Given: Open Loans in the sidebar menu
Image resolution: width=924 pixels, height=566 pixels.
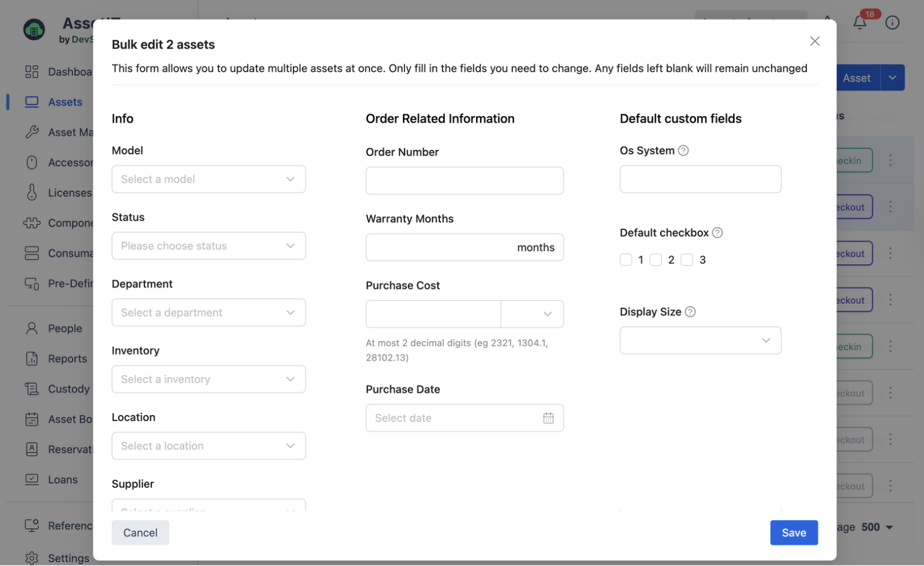Looking at the screenshot, I should pos(62,479).
